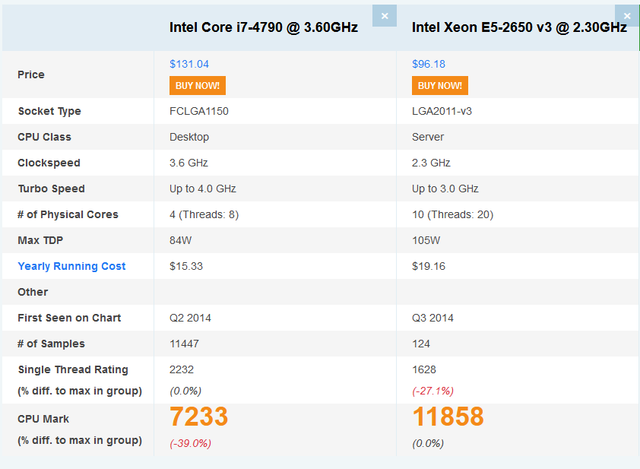Select the FCLGA1150 socket value
640x469 pixels.
coord(199,111)
